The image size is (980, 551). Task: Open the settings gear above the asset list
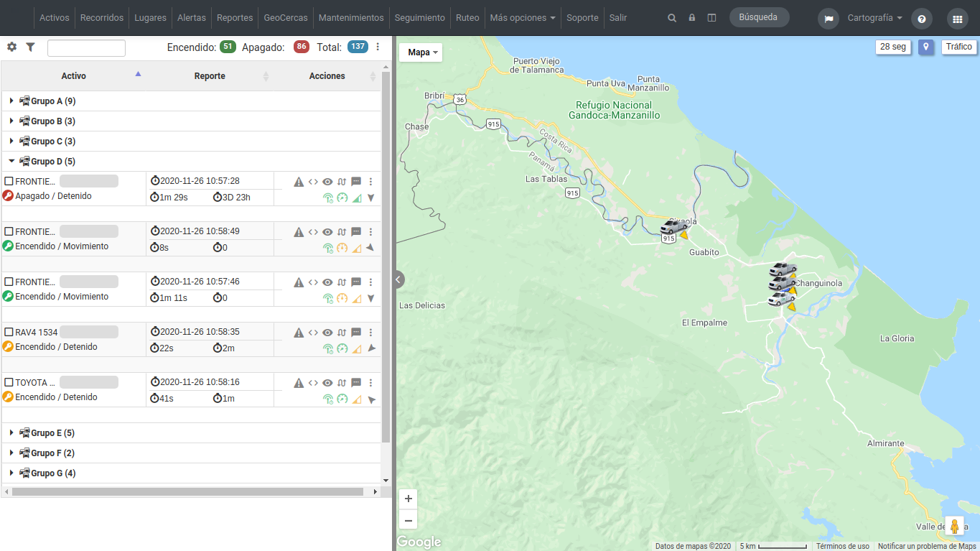(11, 47)
